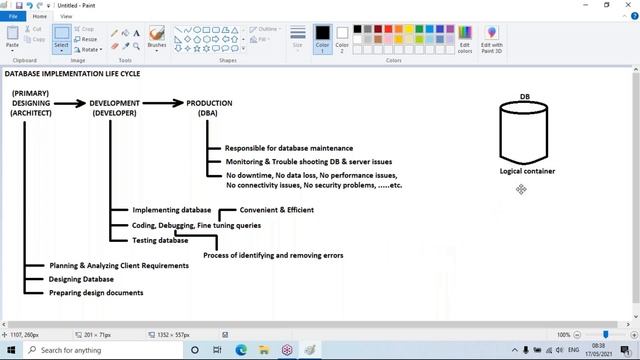
Task: Choose the Rectangle shape
Action: (206, 30)
